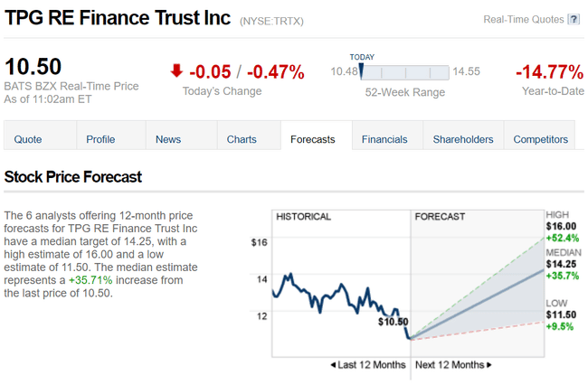Click the Real-Time Quotes help question mark icon
The image size is (588, 385).
574,20
